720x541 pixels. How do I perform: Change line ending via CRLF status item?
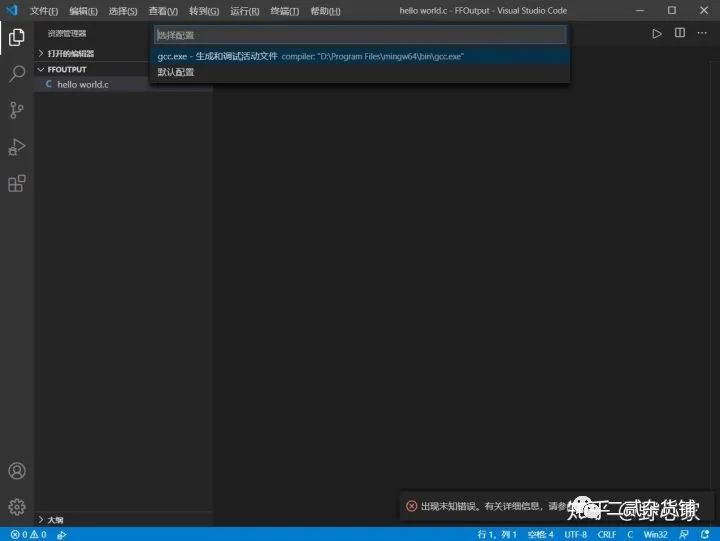[607, 535]
